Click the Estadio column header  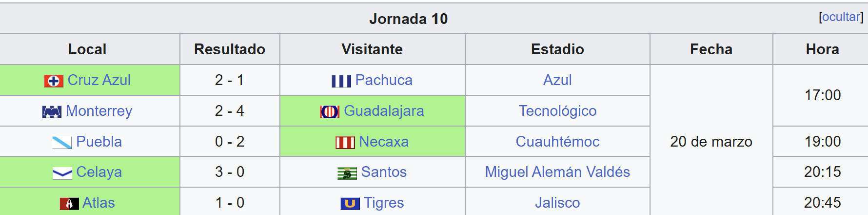tap(557, 49)
